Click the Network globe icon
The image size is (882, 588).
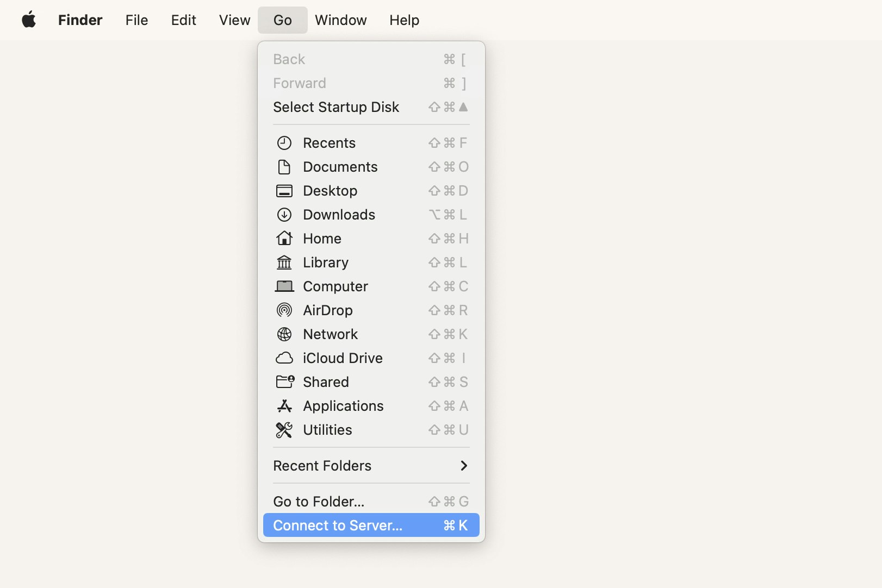click(x=284, y=334)
